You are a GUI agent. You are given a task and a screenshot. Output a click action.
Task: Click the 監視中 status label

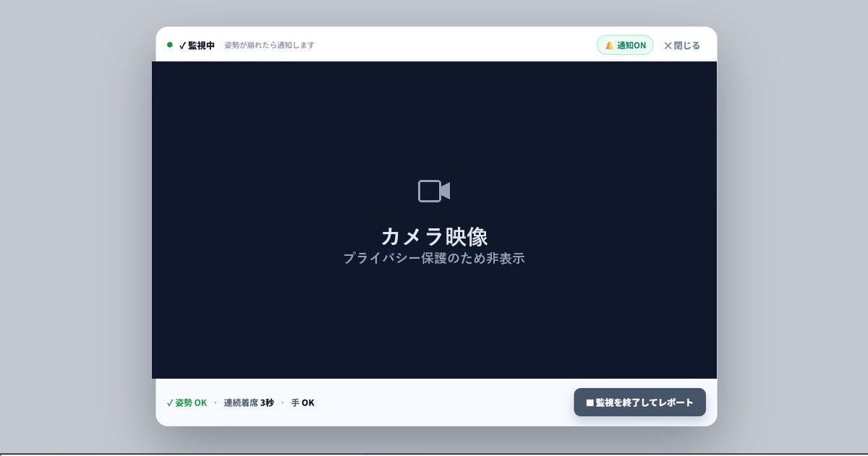coord(197,45)
